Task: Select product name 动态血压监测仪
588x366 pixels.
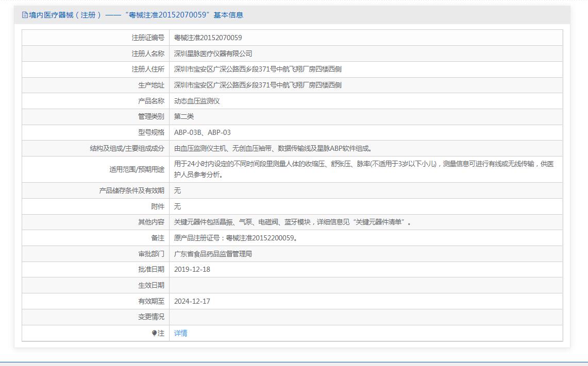Action: point(197,101)
